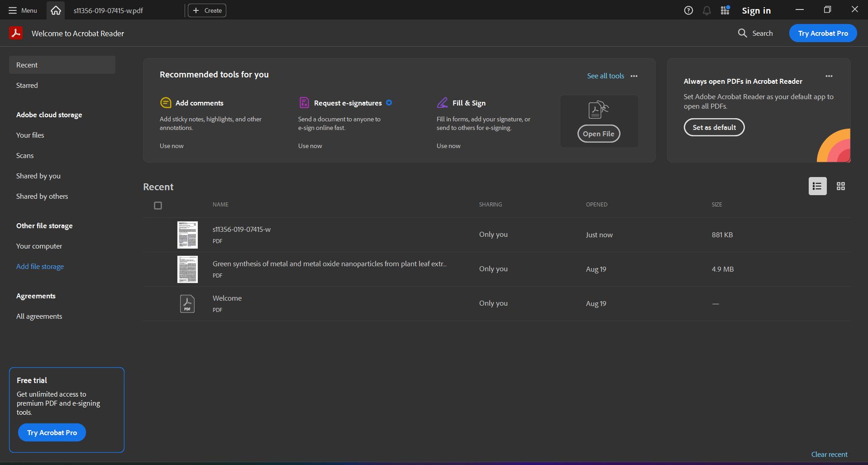
Task: Select Starred in the sidebar
Action: [27, 85]
